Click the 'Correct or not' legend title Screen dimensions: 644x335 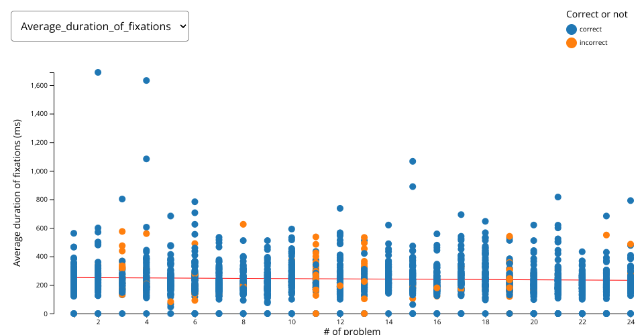[596, 14]
